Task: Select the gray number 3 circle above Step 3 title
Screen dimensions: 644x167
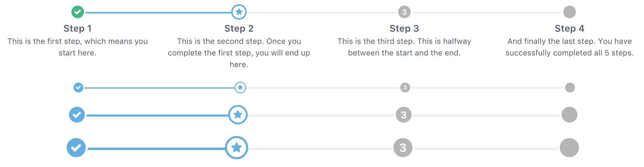Action: point(404,12)
